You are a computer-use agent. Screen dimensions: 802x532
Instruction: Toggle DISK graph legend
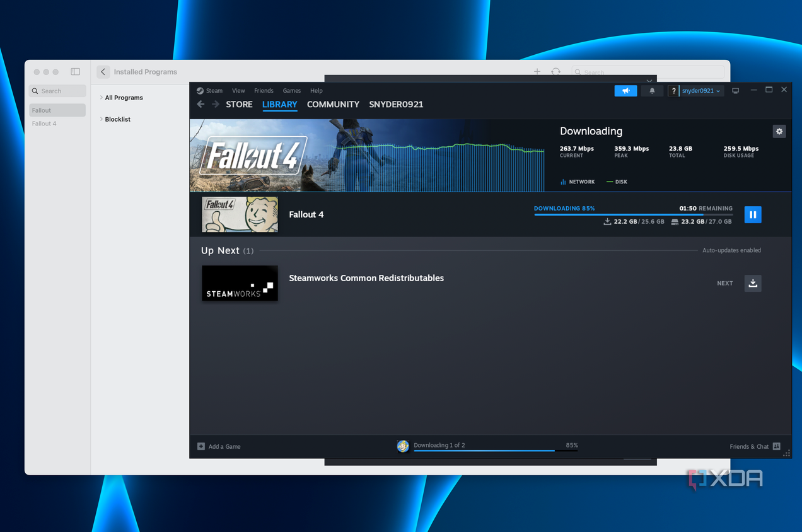pos(617,182)
